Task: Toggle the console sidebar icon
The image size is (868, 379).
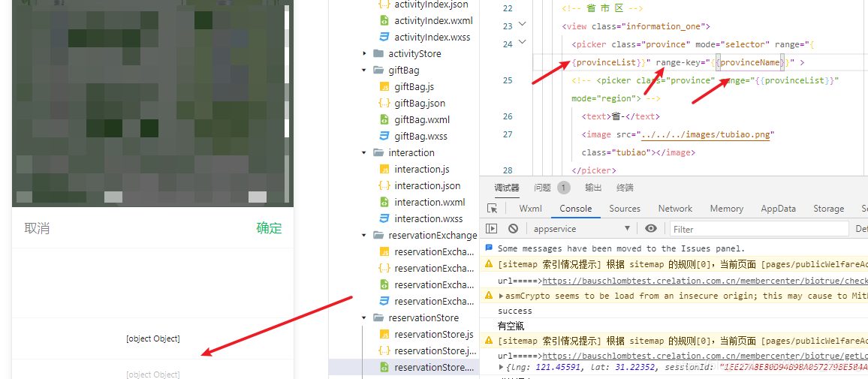Action: (492, 228)
